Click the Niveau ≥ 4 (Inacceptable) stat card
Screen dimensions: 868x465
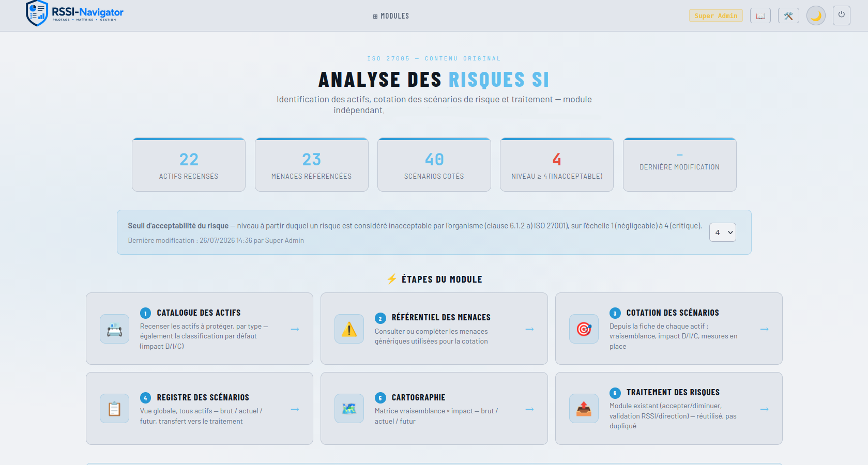pos(557,165)
